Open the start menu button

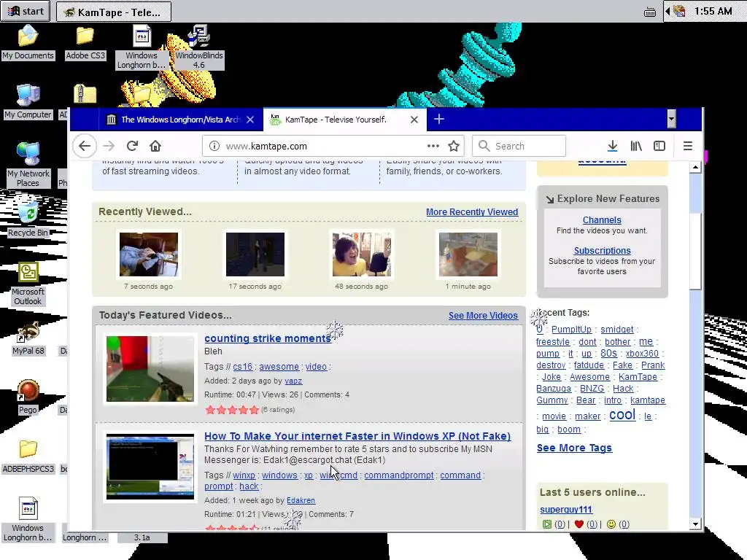tap(26, 11)
